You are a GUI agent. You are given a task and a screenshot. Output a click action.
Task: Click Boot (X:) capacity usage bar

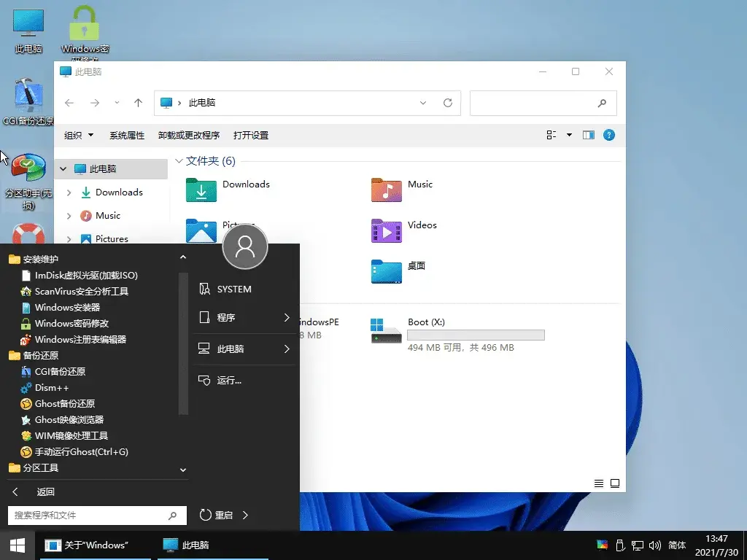click(476, 335)
